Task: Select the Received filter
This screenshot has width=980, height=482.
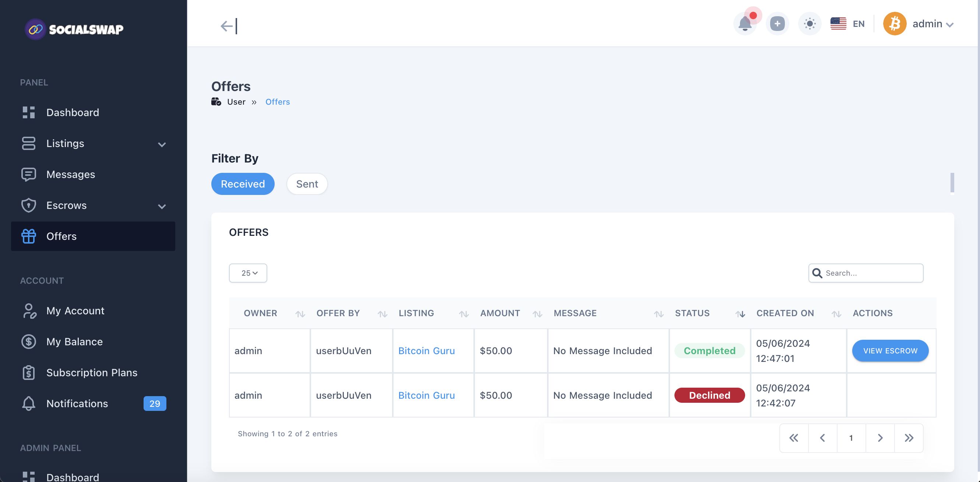Action: [x=243, y=184]
